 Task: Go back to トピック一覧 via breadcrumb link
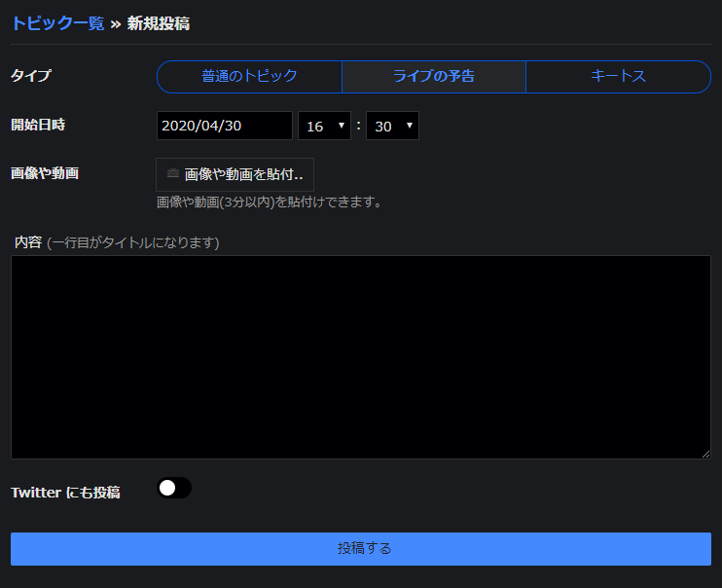pyautogui.click(x=57, y=23)
